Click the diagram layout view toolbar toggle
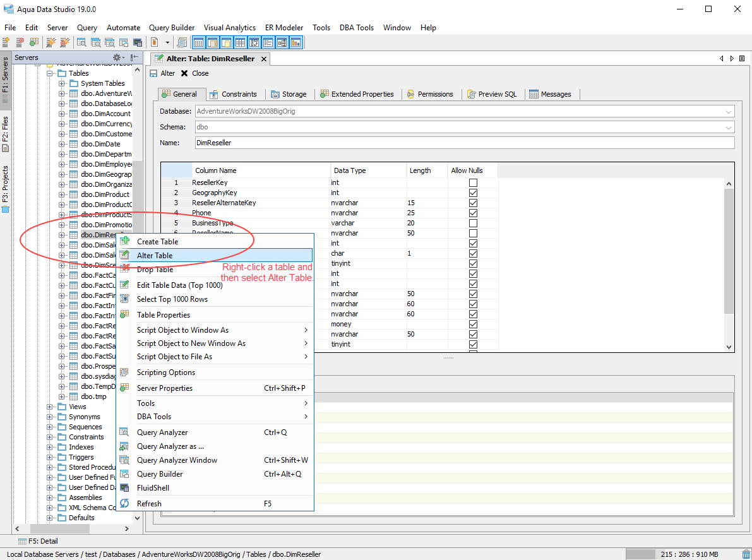This screenshot has width=752, height=560. (282, 42)
